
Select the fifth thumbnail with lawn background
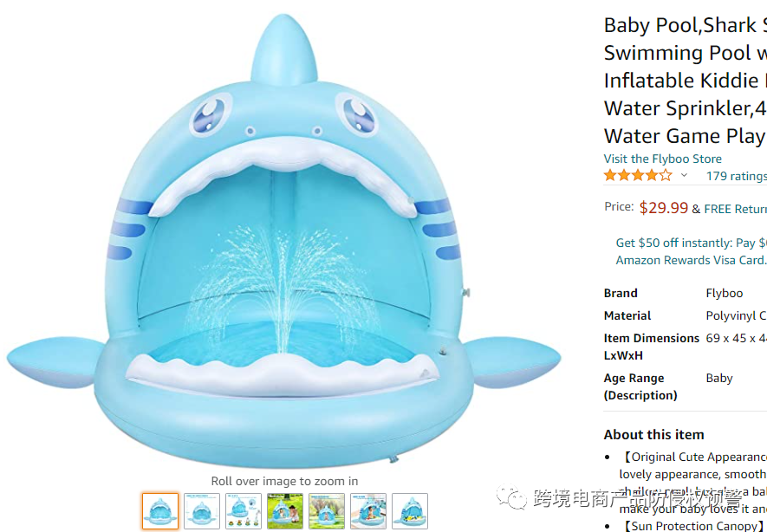click(x=327, y=511)
